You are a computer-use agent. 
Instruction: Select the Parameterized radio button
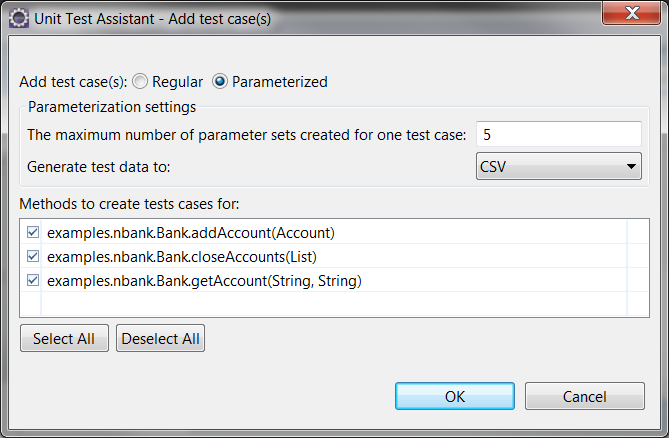[220, 81]
